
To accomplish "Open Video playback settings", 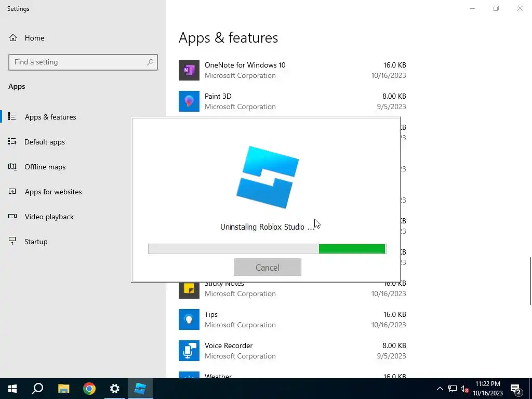I will [x=49, y=217].
